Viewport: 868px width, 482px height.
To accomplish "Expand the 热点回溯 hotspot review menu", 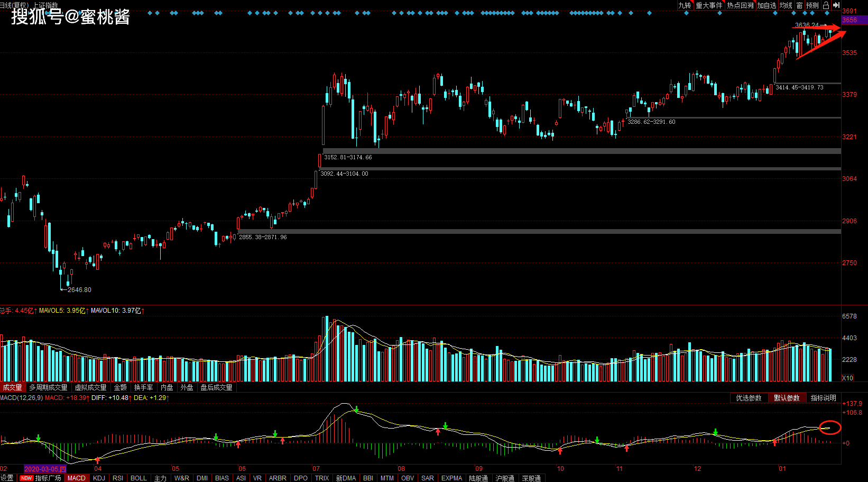I will point(740,5).
